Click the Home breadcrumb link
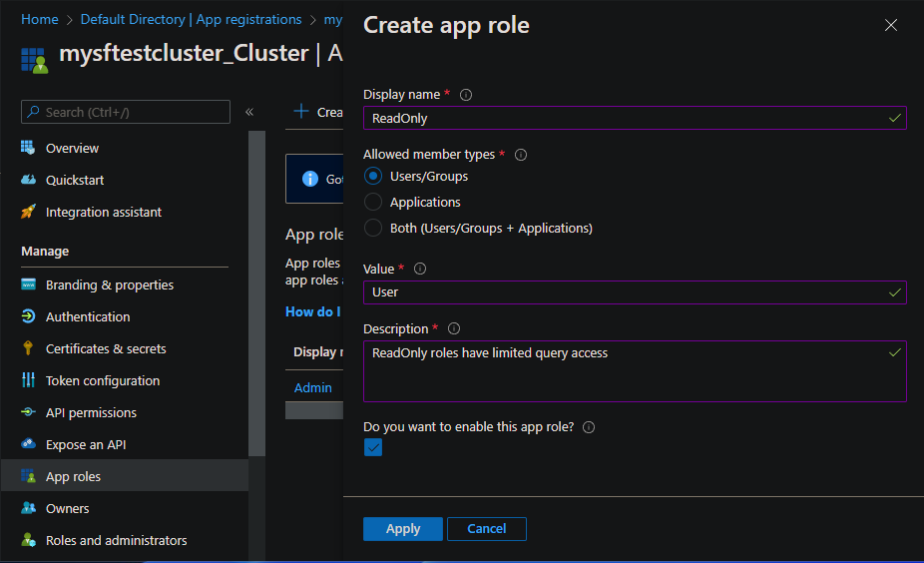 tap(39, 19)
